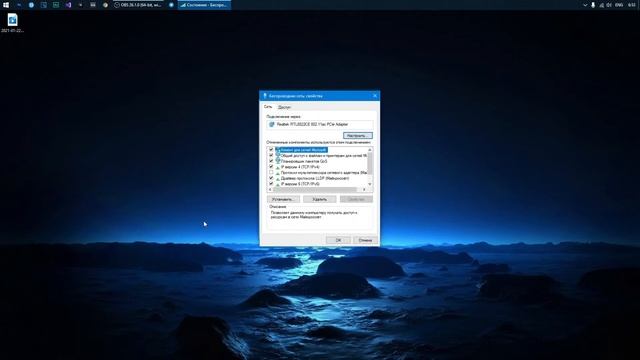The image size is (640, 360).
Task: Confirm with the OK button
Action: [338, 240]
